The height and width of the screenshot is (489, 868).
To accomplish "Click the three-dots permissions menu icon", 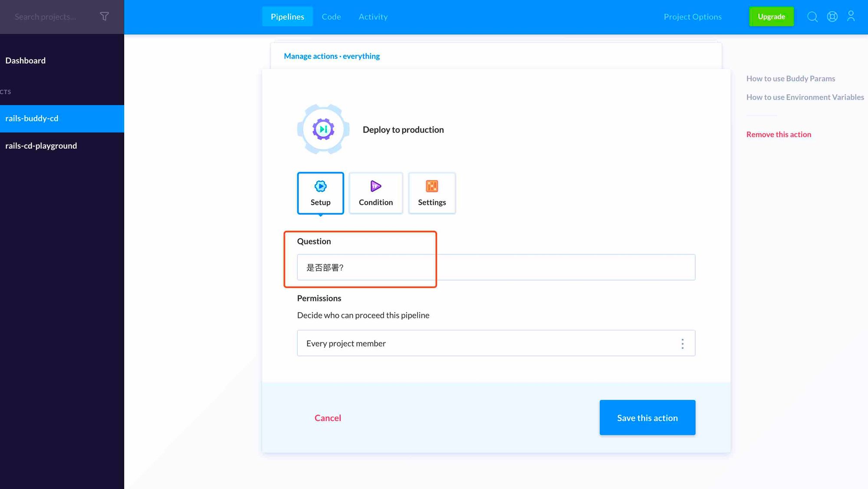I will pyautogui.click(x=682, y=344).
